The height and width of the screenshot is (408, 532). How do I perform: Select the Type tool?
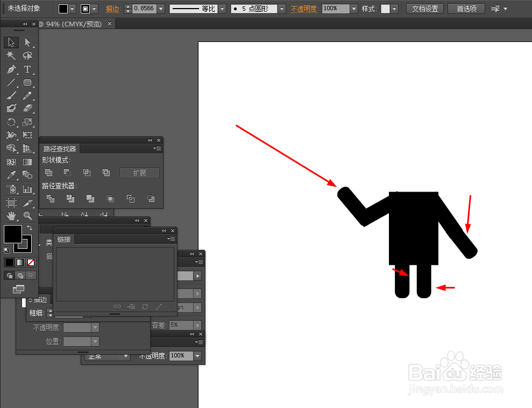coord(27,69)
